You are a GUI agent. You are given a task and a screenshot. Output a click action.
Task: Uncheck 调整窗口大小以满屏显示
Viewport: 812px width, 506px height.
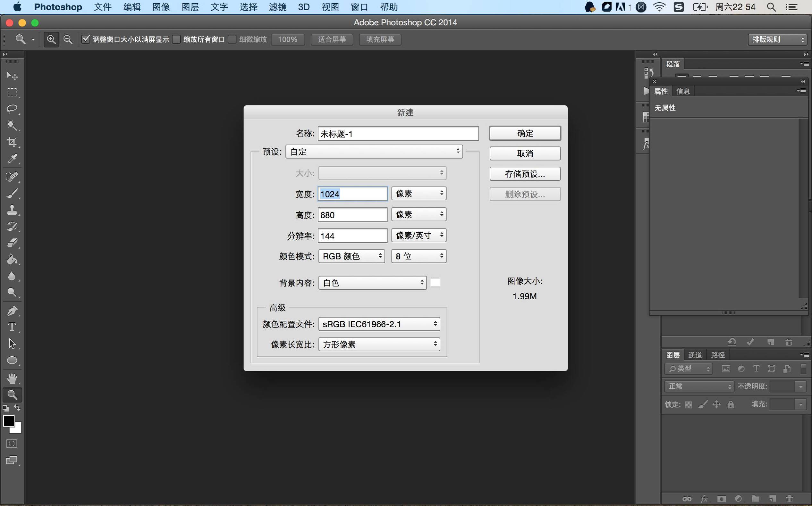[x=86, y=39]
